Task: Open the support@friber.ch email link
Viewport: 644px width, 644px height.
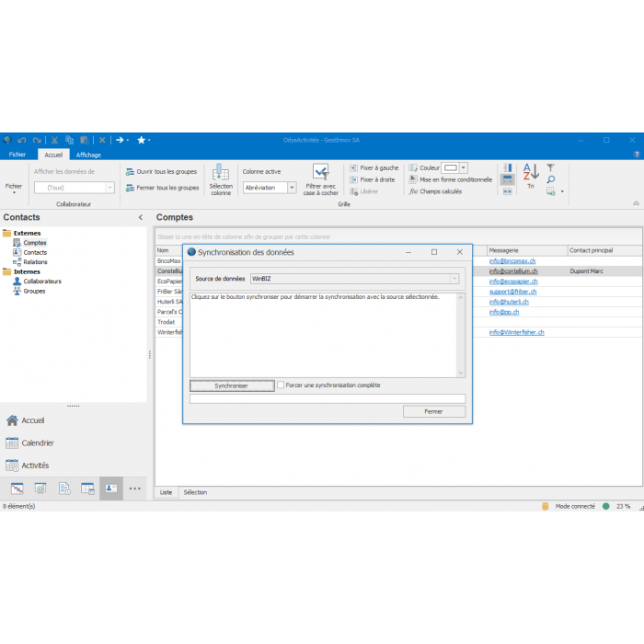Action: pyautogui.click(x=512, y=292)
